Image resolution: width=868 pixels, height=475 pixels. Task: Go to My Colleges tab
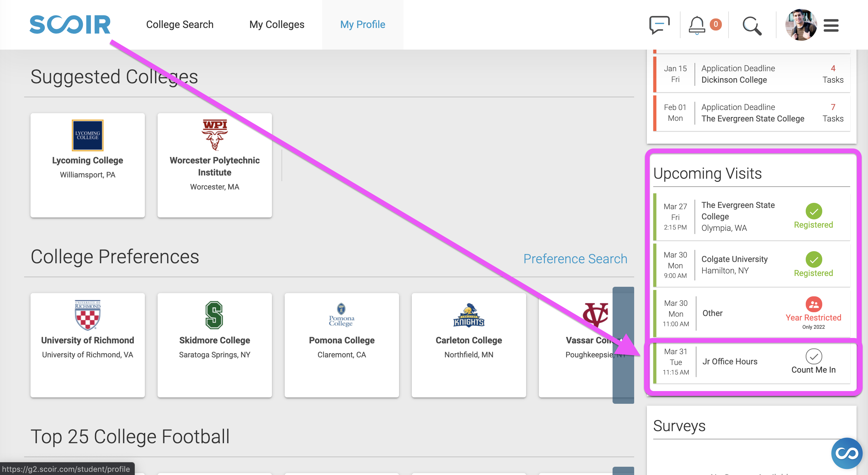pyautogui.click(x=277, y=24)
